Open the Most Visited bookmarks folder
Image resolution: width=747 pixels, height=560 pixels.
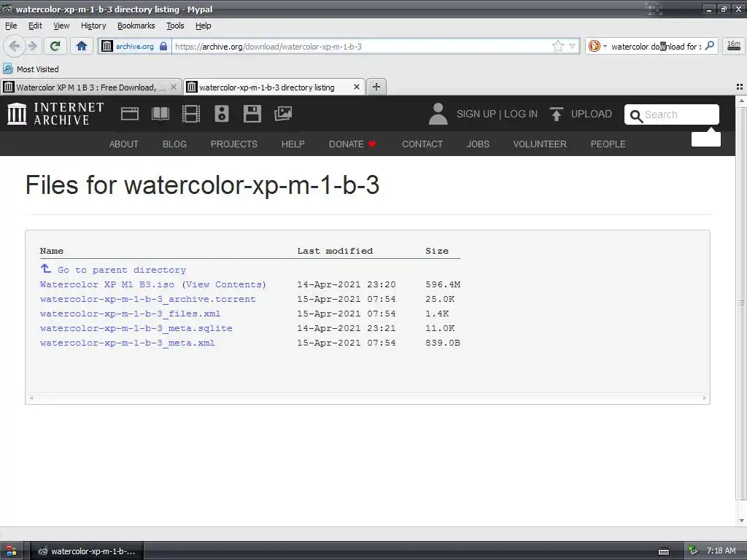31,69
